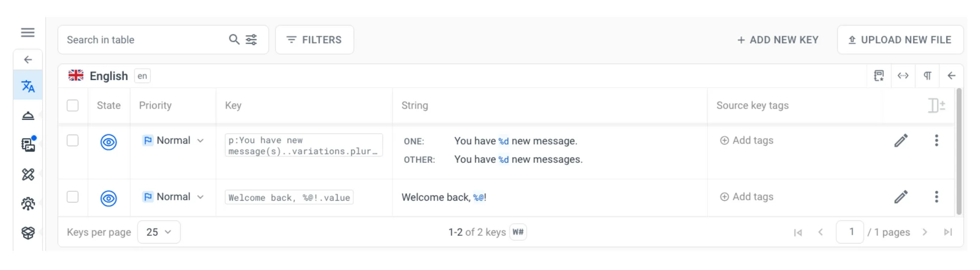The image size is (980, 270).
Task: Open three-dot menu for plural message row
Action: point(936,141)
